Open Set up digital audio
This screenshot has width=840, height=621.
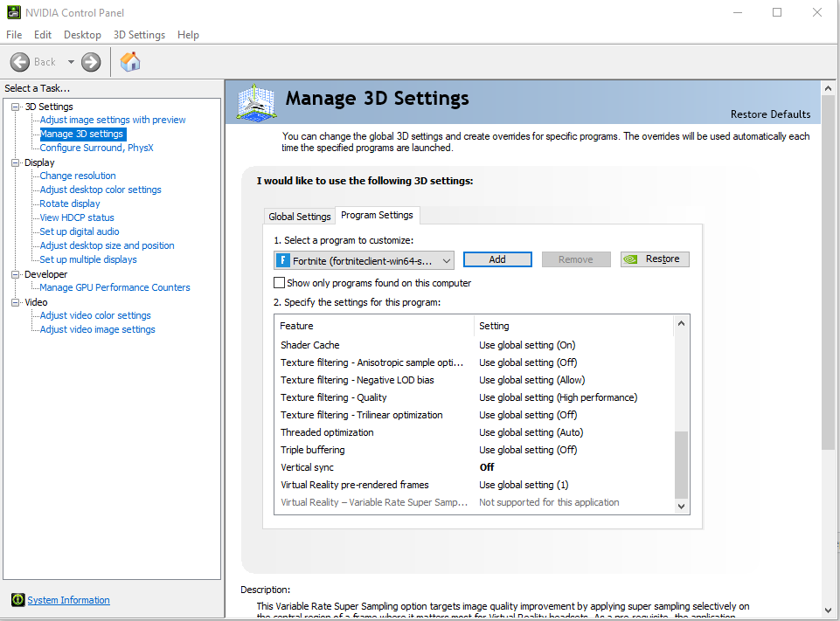80,231
